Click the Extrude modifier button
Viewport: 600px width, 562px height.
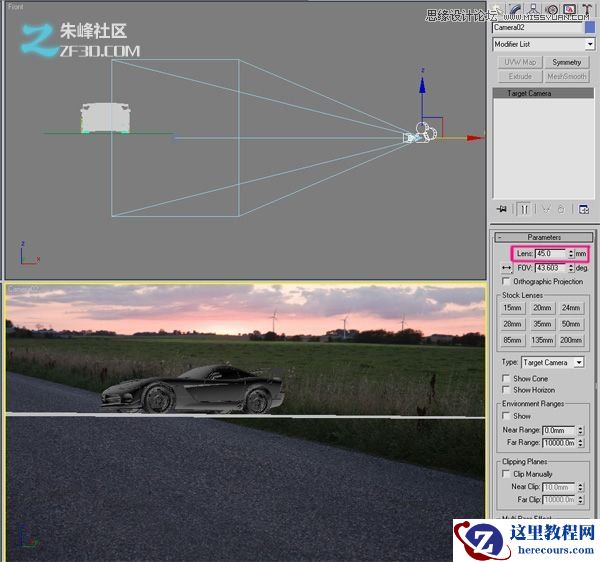(x=520, y=76)
